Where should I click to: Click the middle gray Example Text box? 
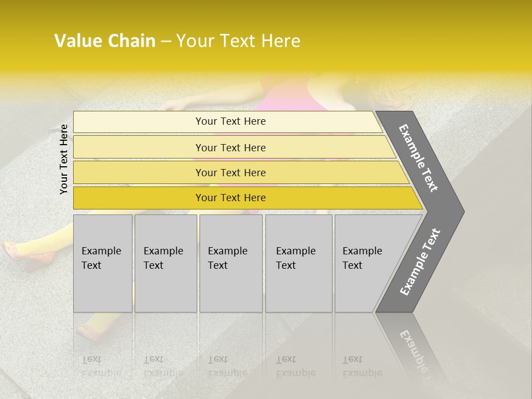[231, 263]
